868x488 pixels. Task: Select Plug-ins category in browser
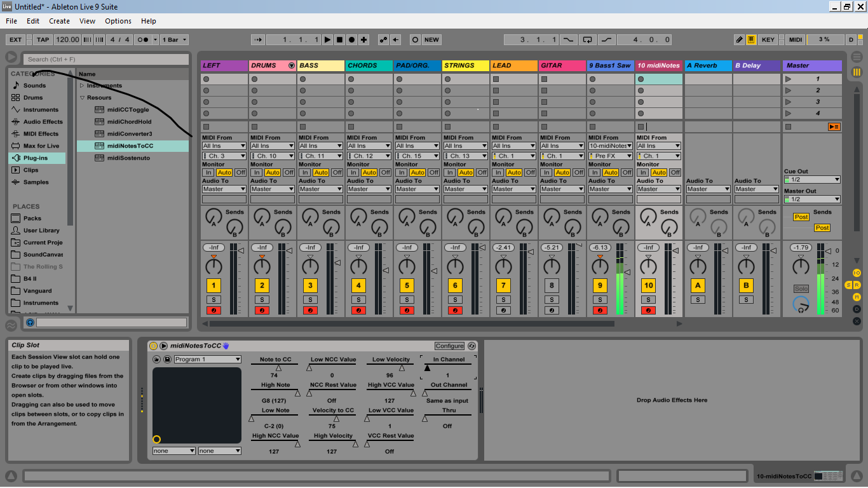pyautogui.click(x=37, y=158)
